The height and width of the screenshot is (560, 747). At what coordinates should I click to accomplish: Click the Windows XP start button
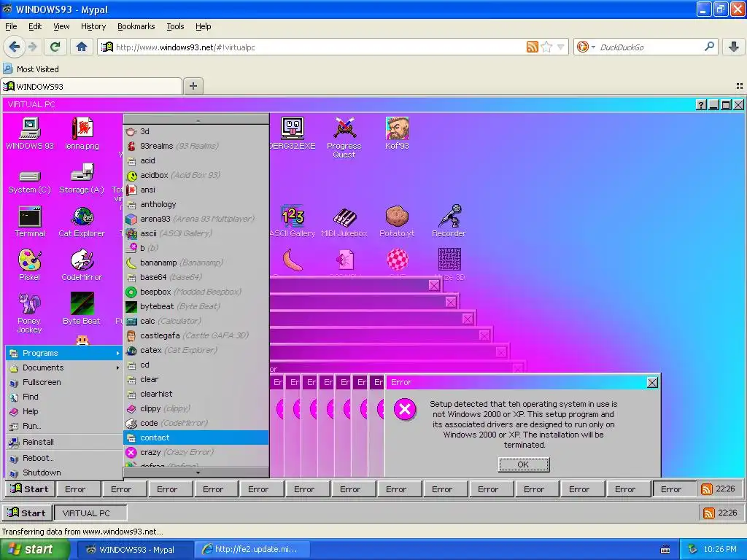34,549
